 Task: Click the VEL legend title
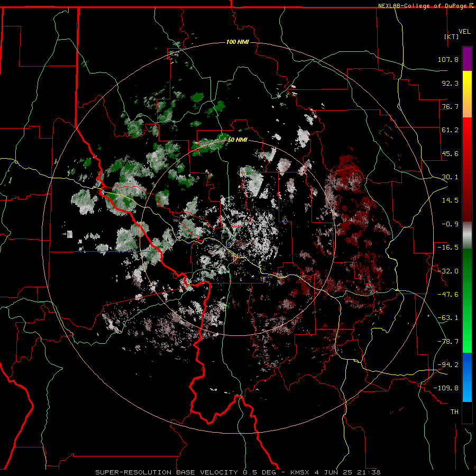(x=464, y=32)
